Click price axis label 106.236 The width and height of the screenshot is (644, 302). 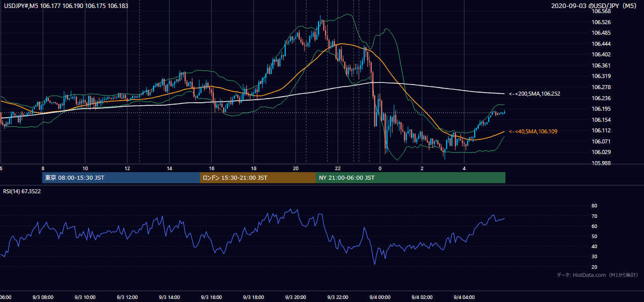click(601, 98)
